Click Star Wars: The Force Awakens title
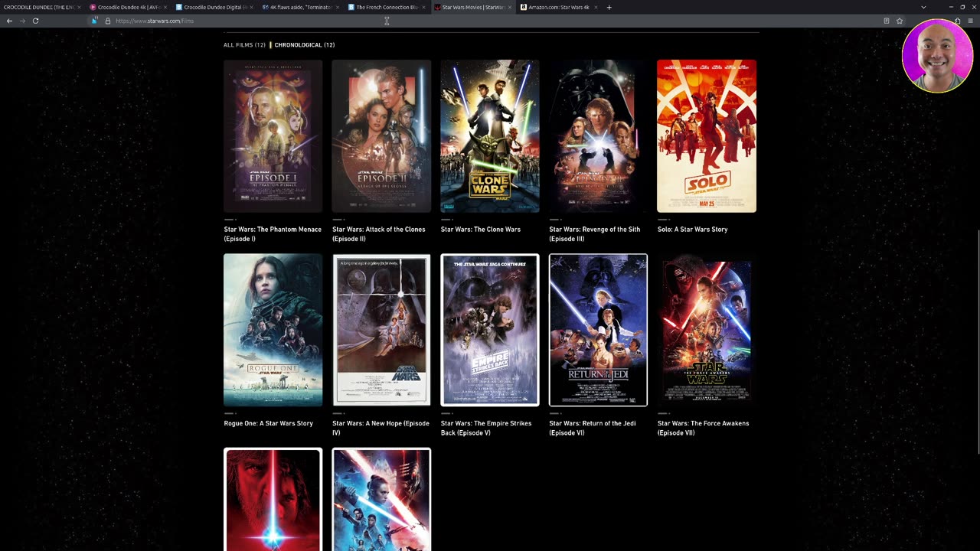 click(704, 428)
